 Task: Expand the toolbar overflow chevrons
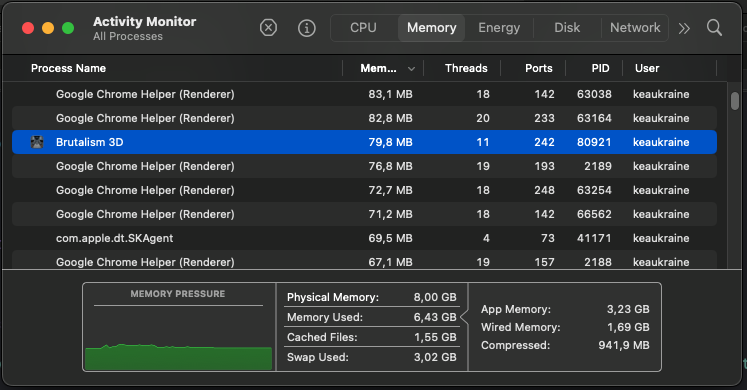coord(684,29)
